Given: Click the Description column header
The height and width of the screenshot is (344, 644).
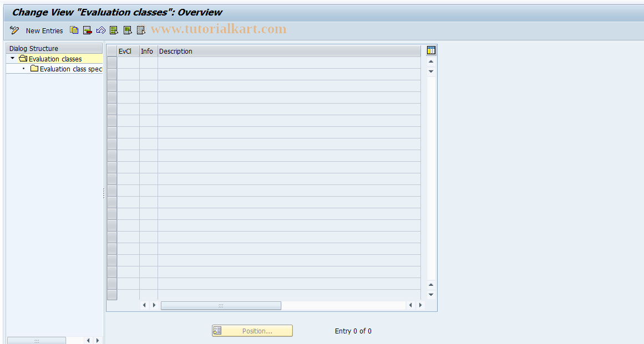Looking at the screenshot, I should 289,52.
